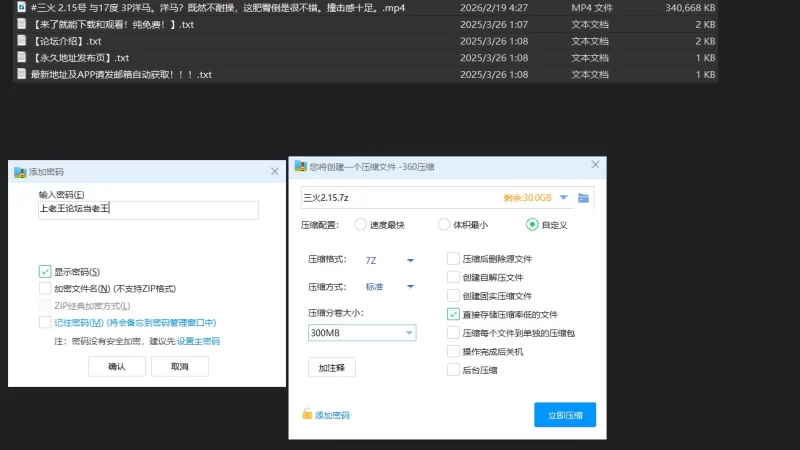This screenshot has height=450, width=800.
Task: Check 压缩后删除源文件 option
Action: coord(453,258)
